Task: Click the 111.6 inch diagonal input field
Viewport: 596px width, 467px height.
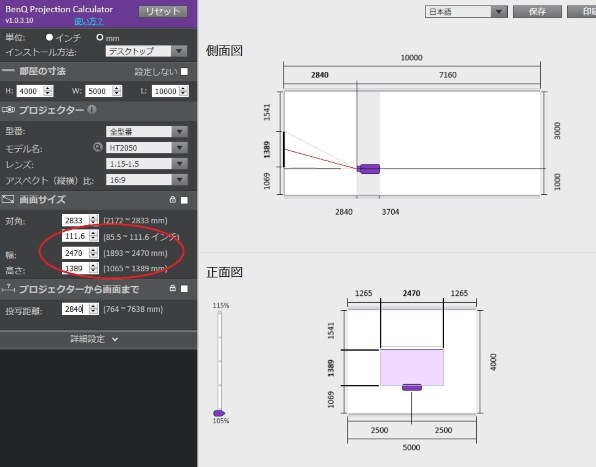Action: [76, 236]
